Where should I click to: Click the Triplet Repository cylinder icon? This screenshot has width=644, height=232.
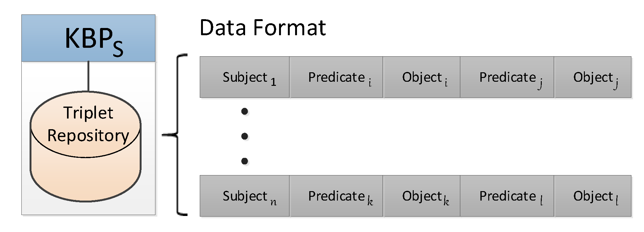pos(85,146)
